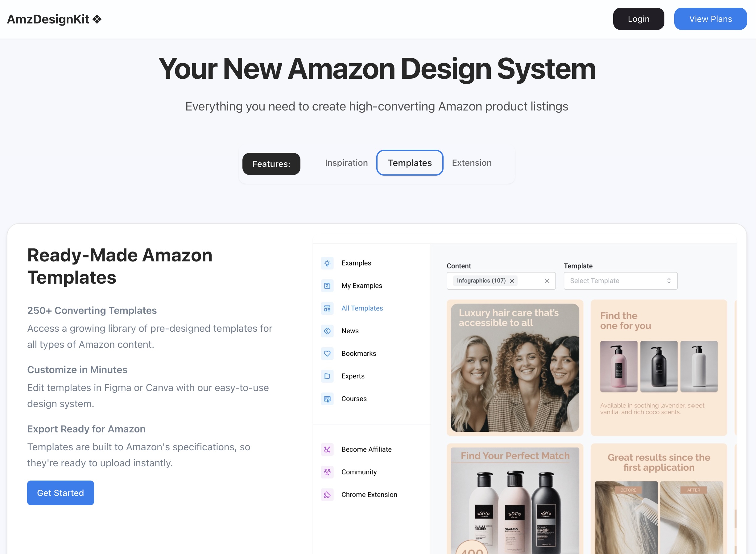Remove the Infographics filter tag

pos(511,281)
